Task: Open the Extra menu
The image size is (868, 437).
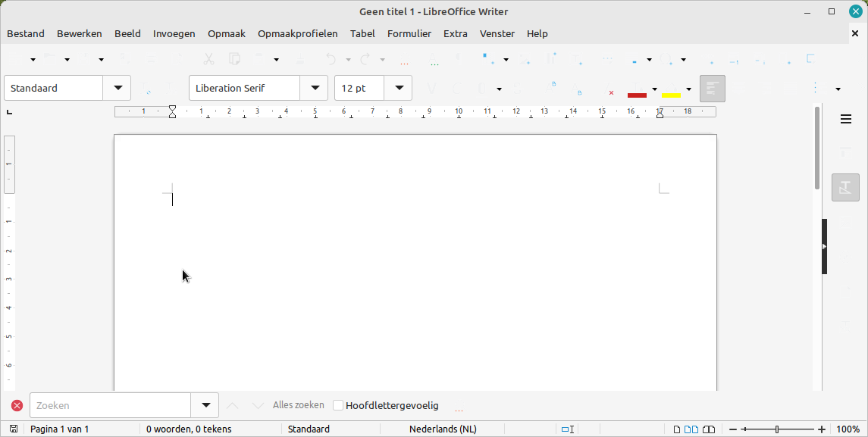Action: pos(455,33)
